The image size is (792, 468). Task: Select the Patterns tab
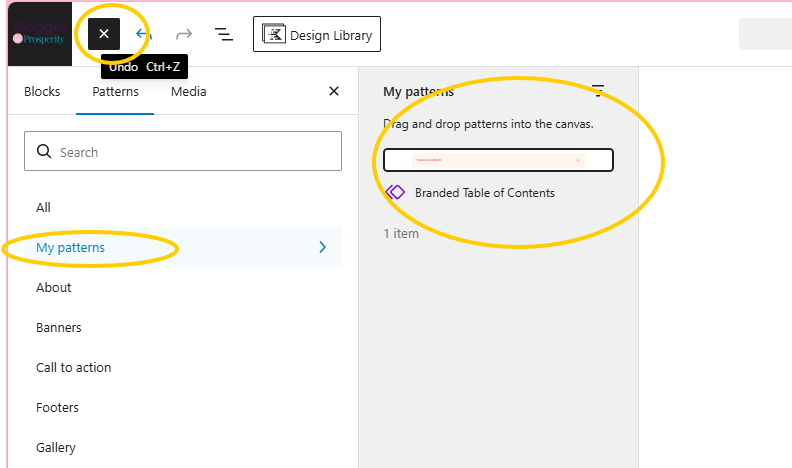115,91
